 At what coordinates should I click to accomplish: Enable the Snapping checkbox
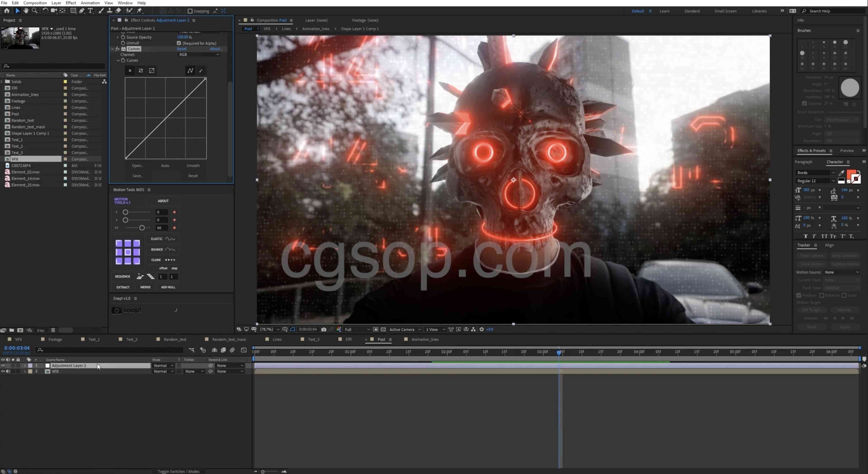[x=190, y=11]
